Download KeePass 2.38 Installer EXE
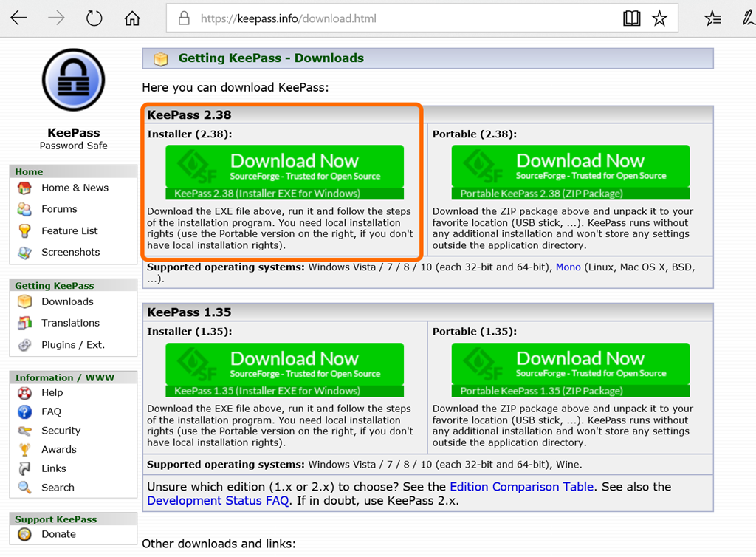756x557 pixels. 284,172
